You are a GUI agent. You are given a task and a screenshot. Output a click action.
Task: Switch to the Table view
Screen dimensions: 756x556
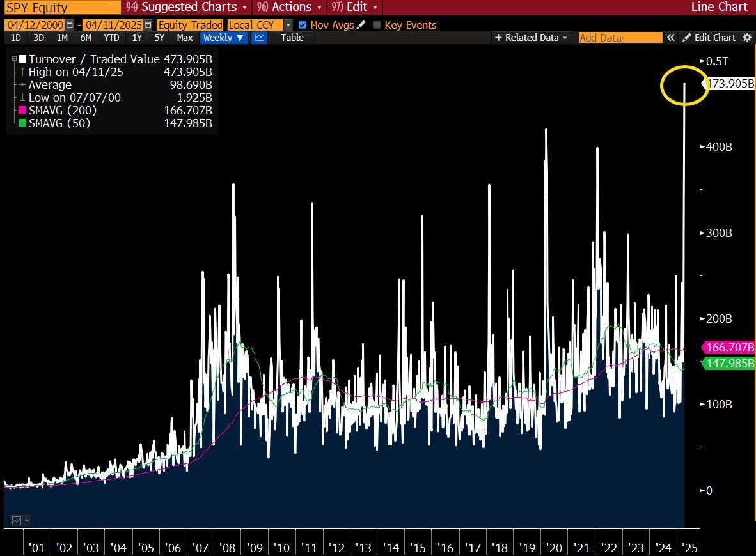292,38
